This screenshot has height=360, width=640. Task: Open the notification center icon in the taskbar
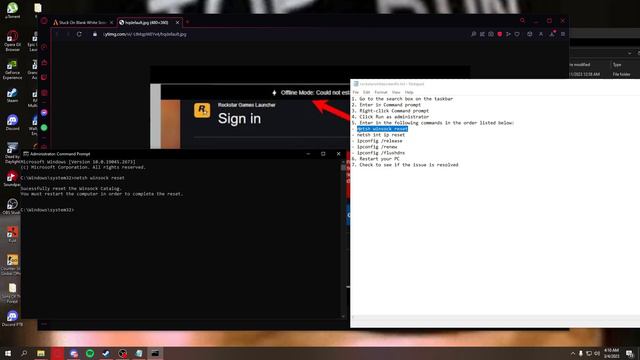click(x=630, y=353)
